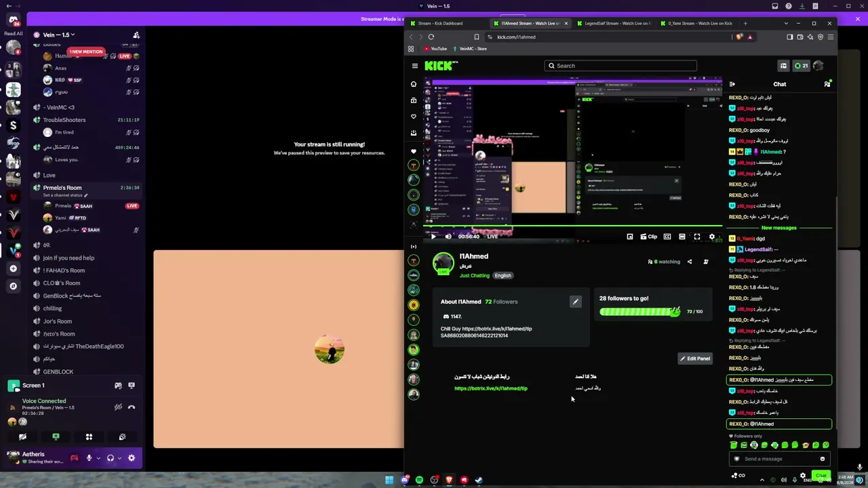Click the Kick search field
Viewport: 868px width, 488px height.
620,66
